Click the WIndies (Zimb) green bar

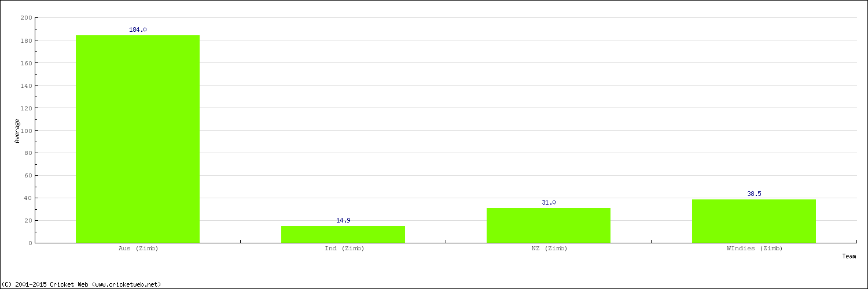754,221
